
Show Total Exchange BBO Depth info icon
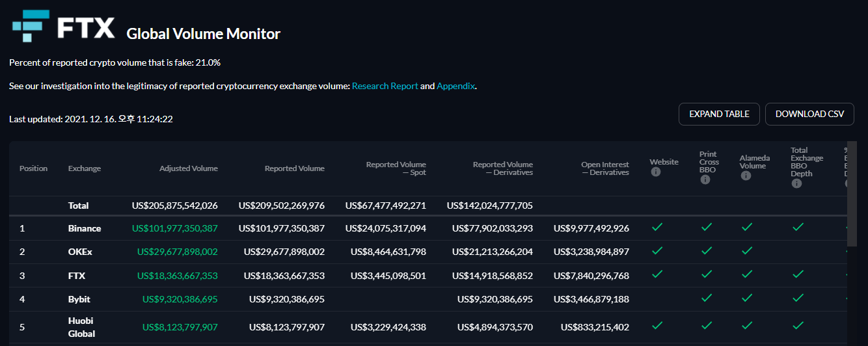[x=796, y=184]
